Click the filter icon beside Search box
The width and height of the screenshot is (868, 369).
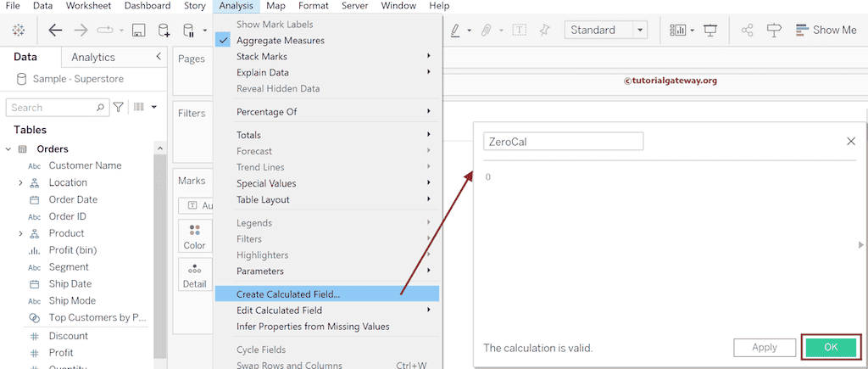119,108
